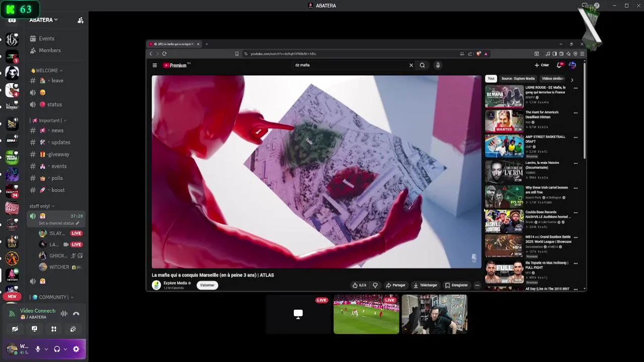This screenshot has width=644, height=362.
Task: Disconnect from voice with hang-up icon
Action: pos(76,314)
